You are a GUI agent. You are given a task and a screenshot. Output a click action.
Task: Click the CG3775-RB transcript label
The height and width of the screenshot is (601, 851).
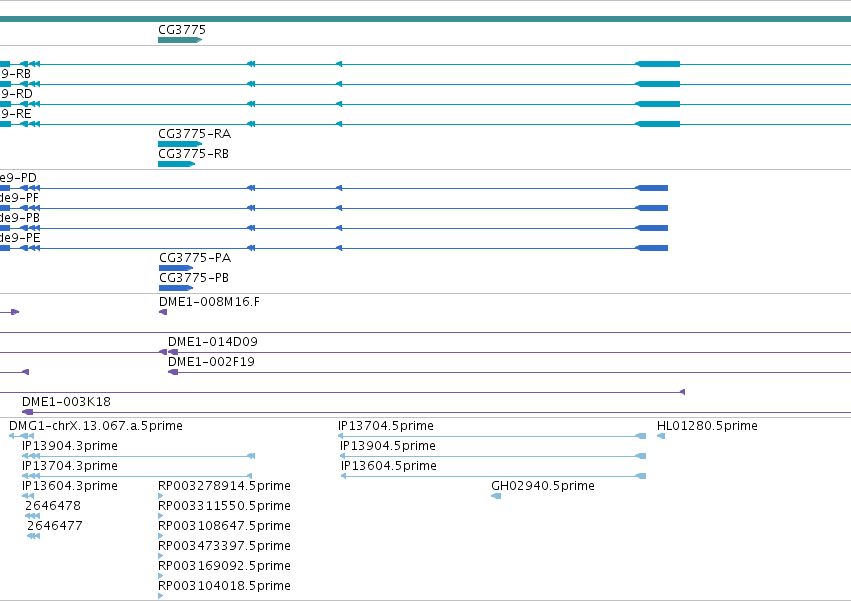[x=193, y=154]
